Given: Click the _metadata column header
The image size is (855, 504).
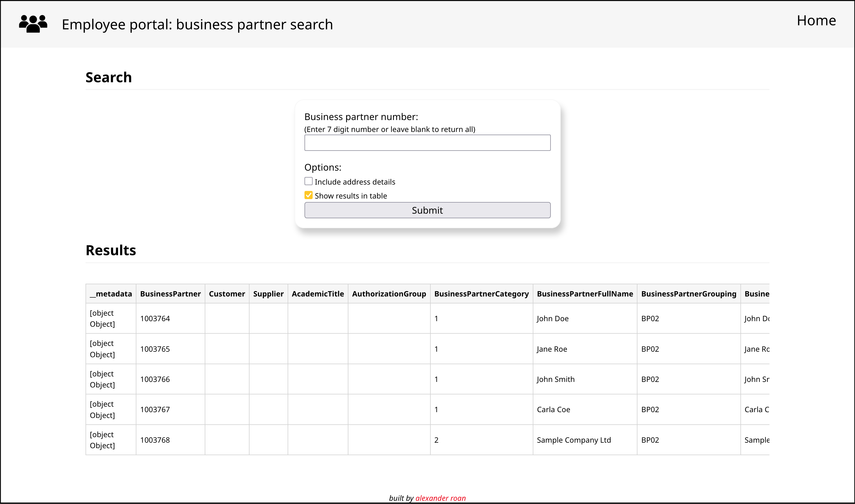Looking at the screenshot, I should tap(111, 294).
